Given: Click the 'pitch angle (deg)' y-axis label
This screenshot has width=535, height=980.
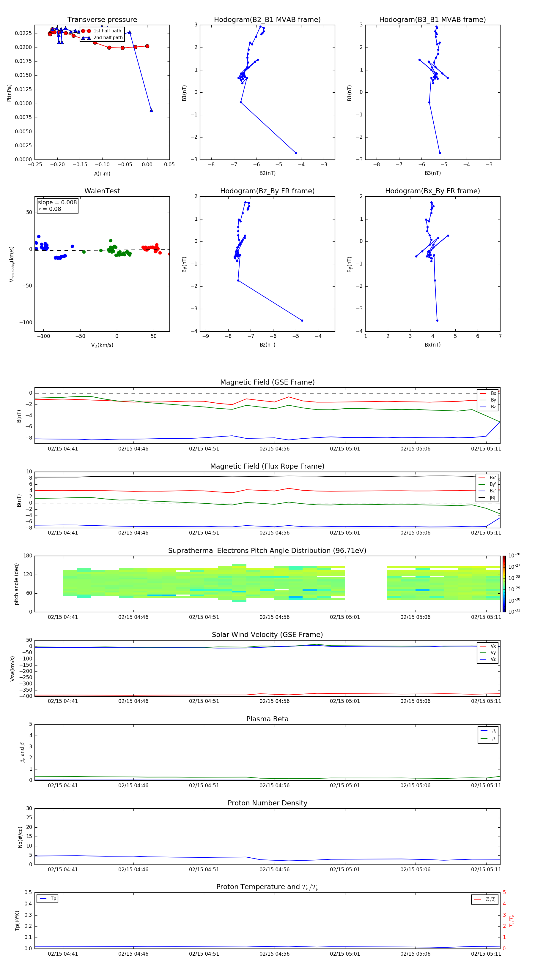Looking at the screenshot, I should click(16, 584).
